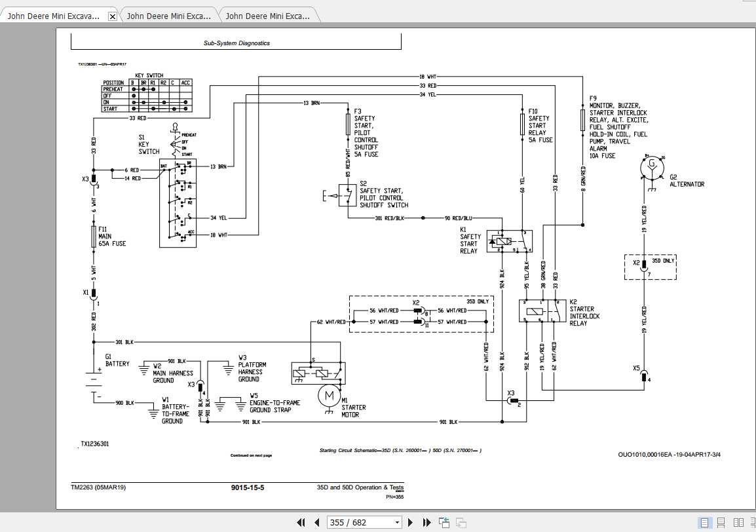Select the active first John Deere tab

pos(54,16)
